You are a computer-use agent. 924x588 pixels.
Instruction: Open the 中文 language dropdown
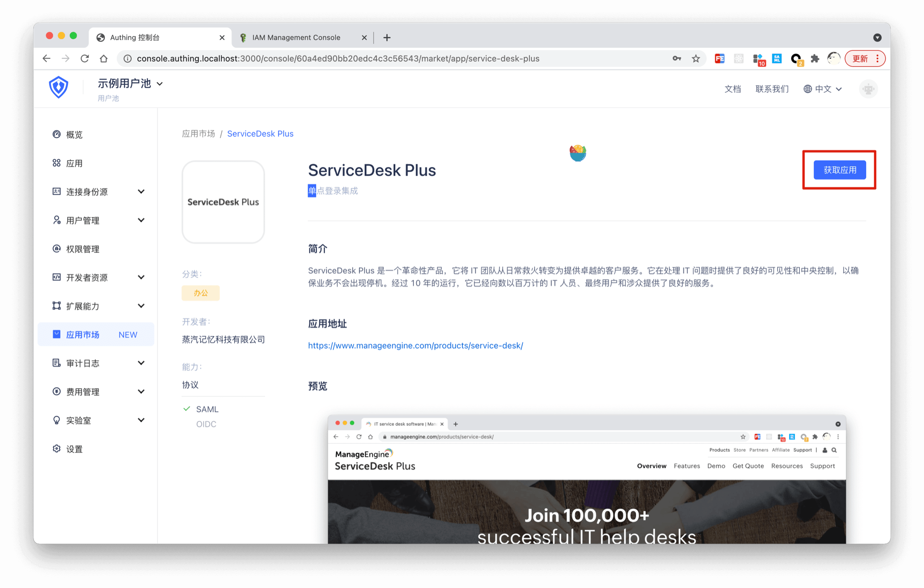(x=823, y=89)
